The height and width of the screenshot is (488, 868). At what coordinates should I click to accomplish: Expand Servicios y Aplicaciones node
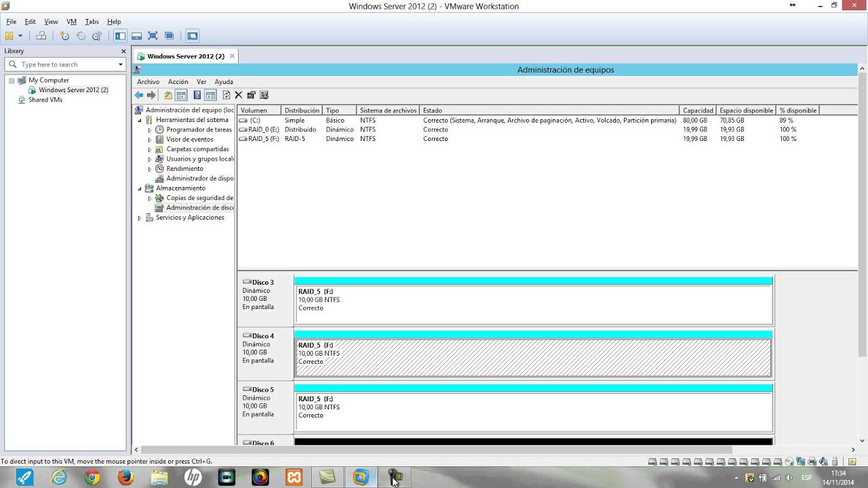coord(140,218)
